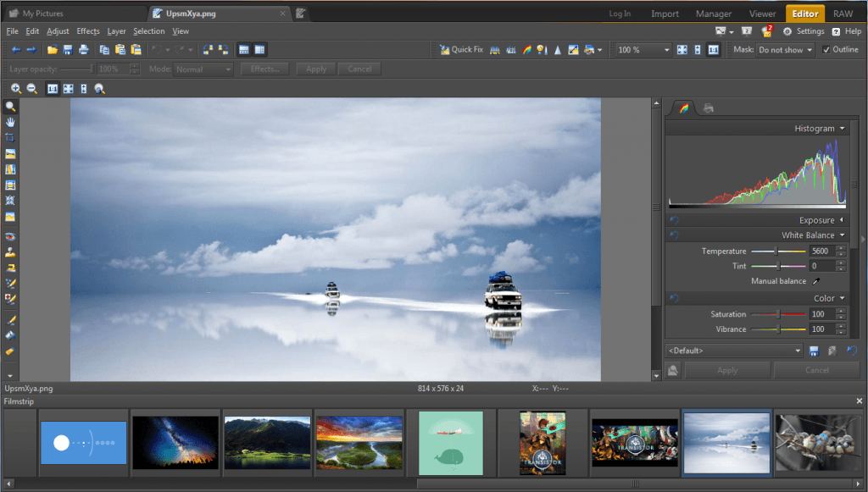868x492 pixels.
Task: Expand the collapsed Exposure section
Action: click(816, 220)
